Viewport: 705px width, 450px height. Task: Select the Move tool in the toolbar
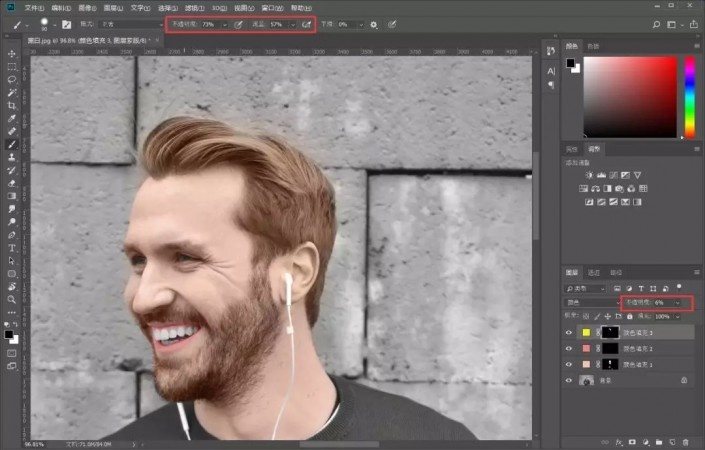pyautogui.click(x=12, y=53)
